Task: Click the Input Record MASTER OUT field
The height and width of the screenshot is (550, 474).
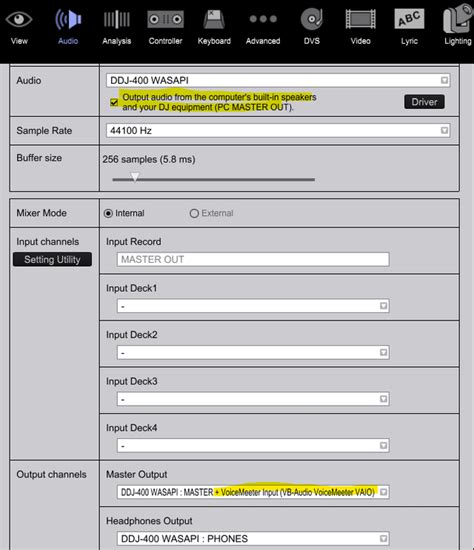Action: pos(253,259)
